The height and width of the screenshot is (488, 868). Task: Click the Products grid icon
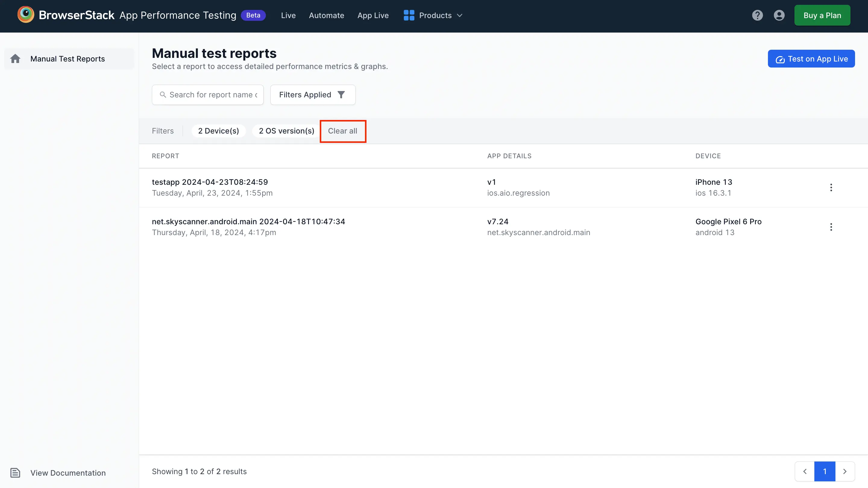point(409,15)
